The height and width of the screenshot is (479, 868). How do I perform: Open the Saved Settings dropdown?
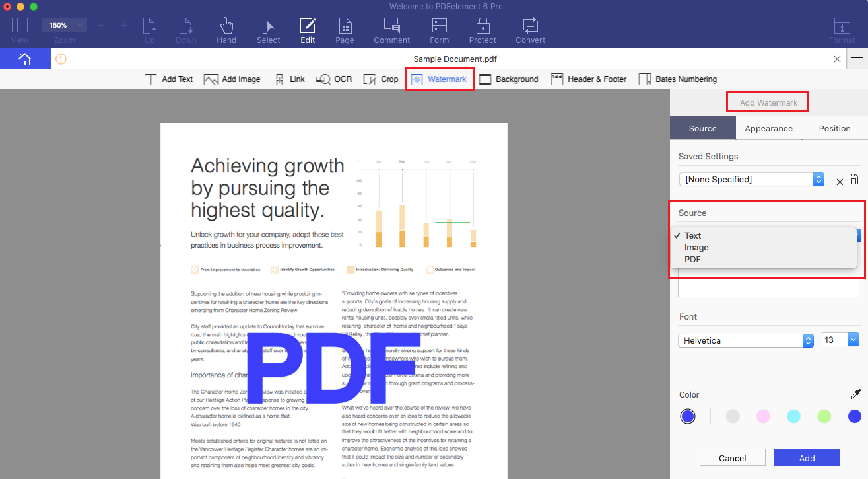(x=818, y=179)
